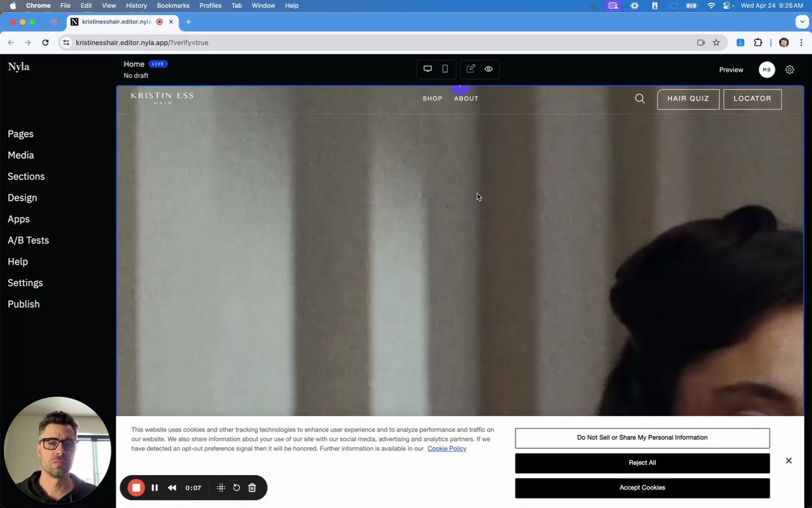The height and width of the screenshot is (508, 812).
Task: Open the Apple menu
Action: (x=13, y=6)
